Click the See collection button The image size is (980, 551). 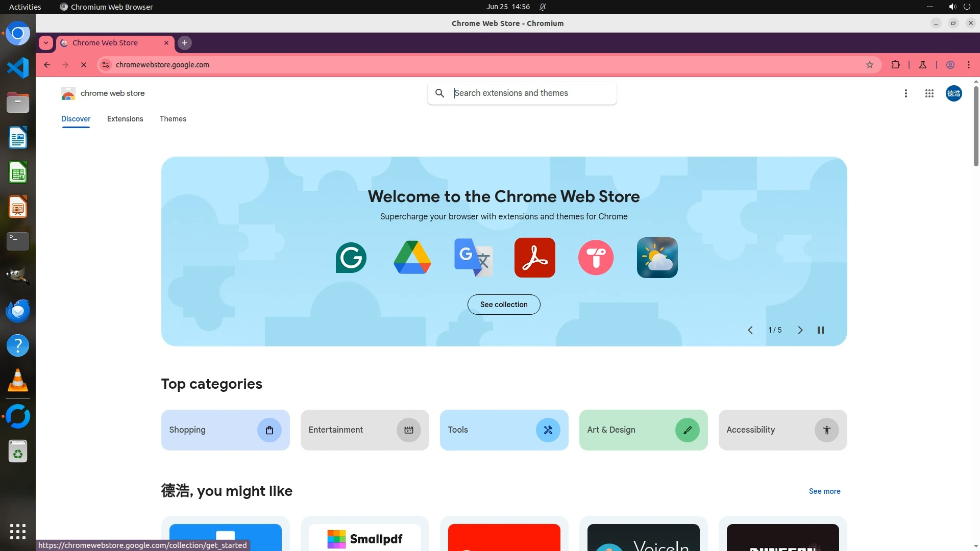coord(504,305)
